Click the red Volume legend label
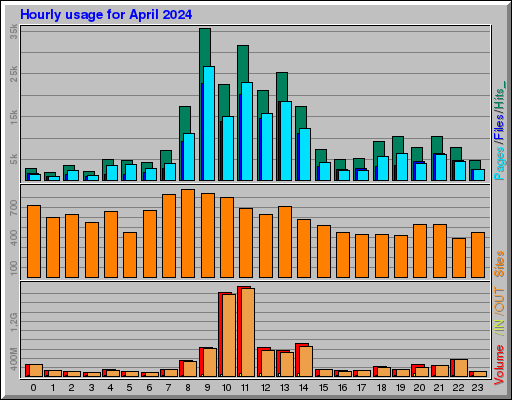The width and height of the screenshot is (512, 400). (x=499, y=365)
